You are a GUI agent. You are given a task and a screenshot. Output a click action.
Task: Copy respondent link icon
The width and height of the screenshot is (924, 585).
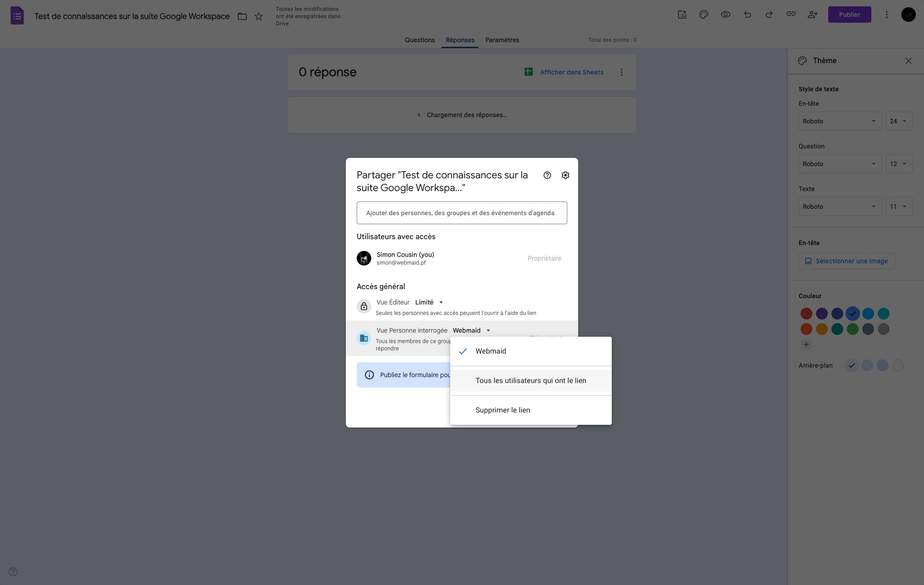click(791, 14)
